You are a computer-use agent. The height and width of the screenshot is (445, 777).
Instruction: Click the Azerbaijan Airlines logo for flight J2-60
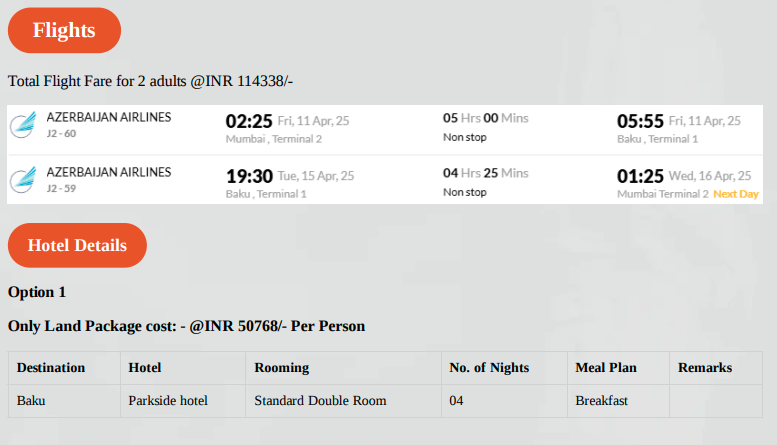click(x=23, y=125)
